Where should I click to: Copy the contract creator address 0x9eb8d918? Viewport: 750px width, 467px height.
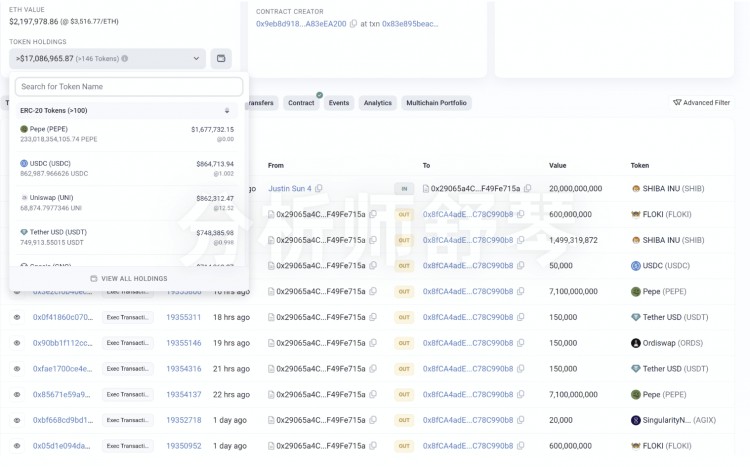click(x=353, y=23)
